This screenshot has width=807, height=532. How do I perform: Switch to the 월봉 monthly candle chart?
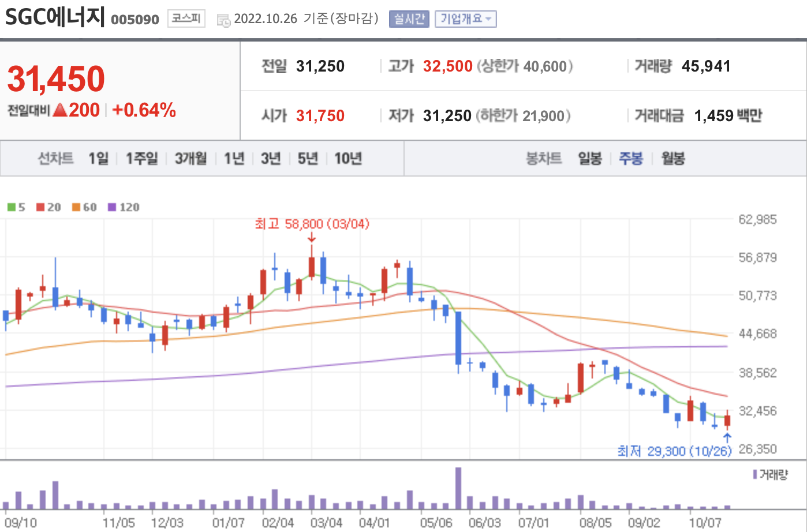(x=673, y=158)
